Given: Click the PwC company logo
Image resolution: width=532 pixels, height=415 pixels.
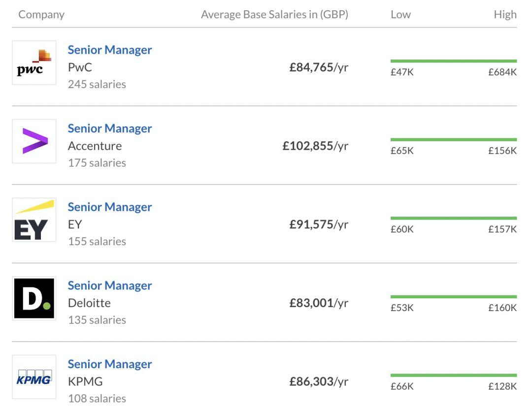Looking at the screenshot, I should pyautogui.click(x=34, y=63).
